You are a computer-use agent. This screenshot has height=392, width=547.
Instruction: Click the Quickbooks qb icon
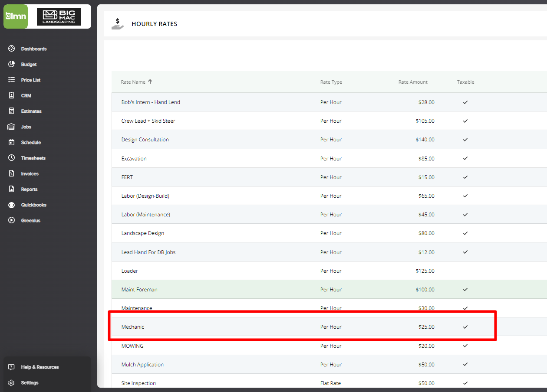point(12,205)
